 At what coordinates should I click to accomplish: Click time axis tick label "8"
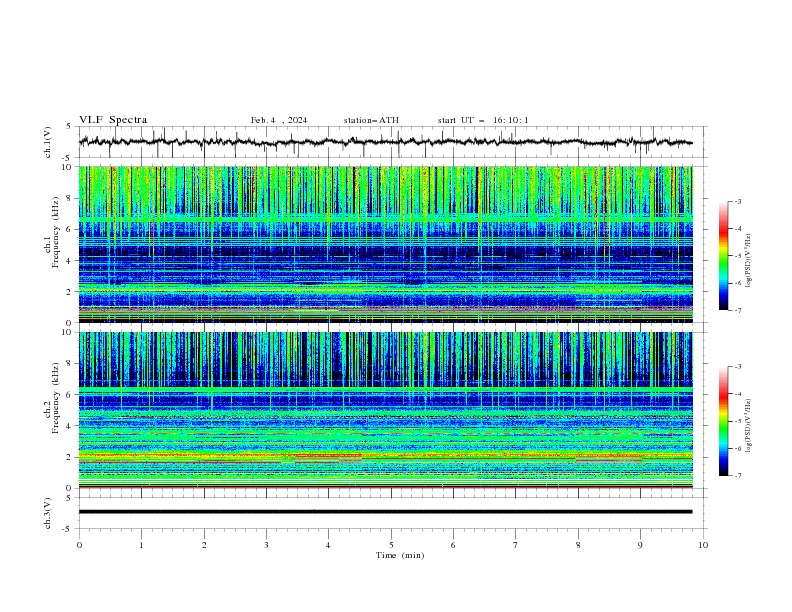tap(578, 545)
